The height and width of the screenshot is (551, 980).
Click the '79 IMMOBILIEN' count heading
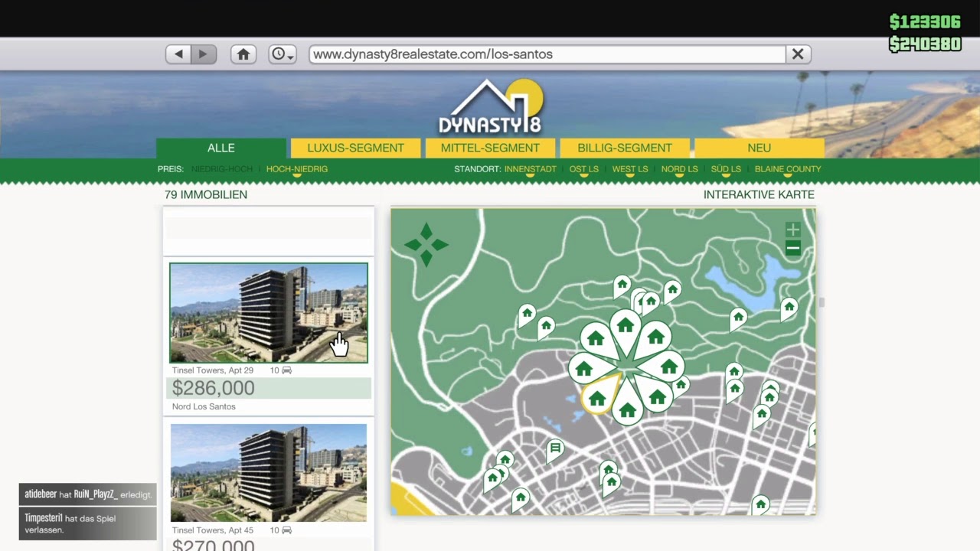206,195
